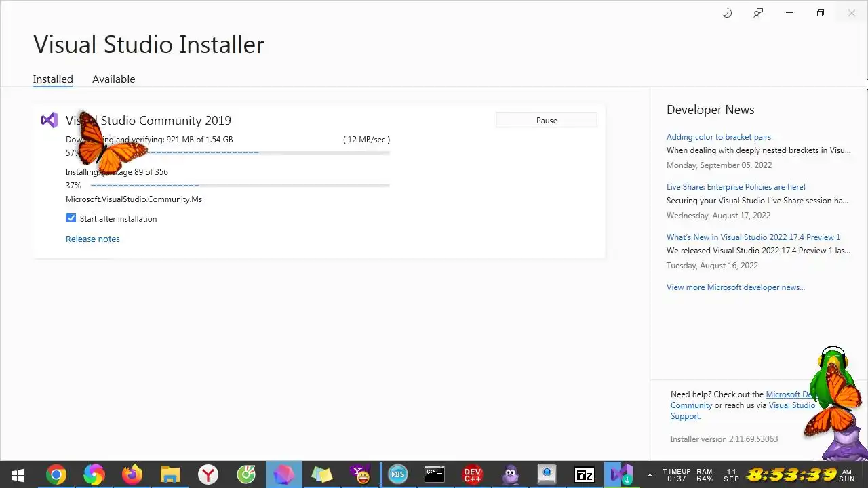Open the colorful swirl browser taskbar icon
The image size is (868, 488).
(x=94, y=474)
